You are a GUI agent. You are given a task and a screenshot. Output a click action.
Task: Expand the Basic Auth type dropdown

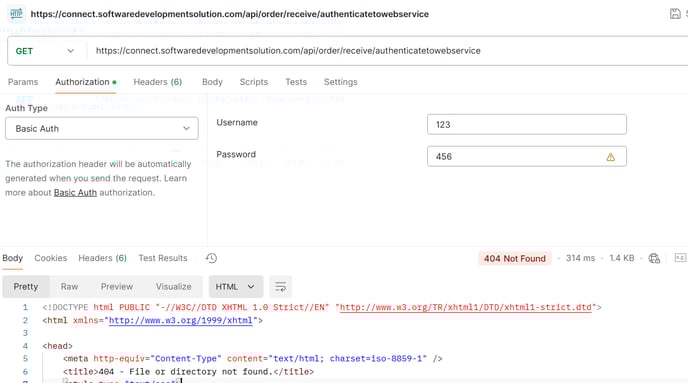click(x=102, y=129)
